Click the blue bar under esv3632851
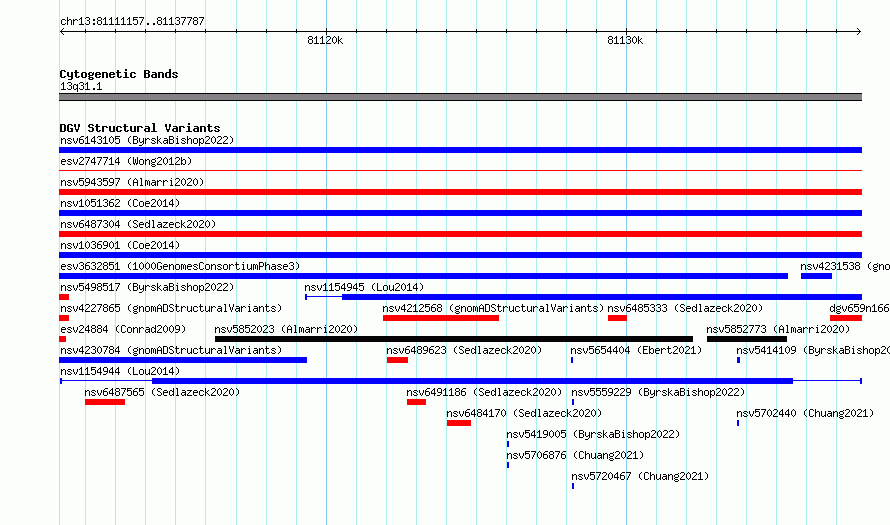 [x=423, y=276]
